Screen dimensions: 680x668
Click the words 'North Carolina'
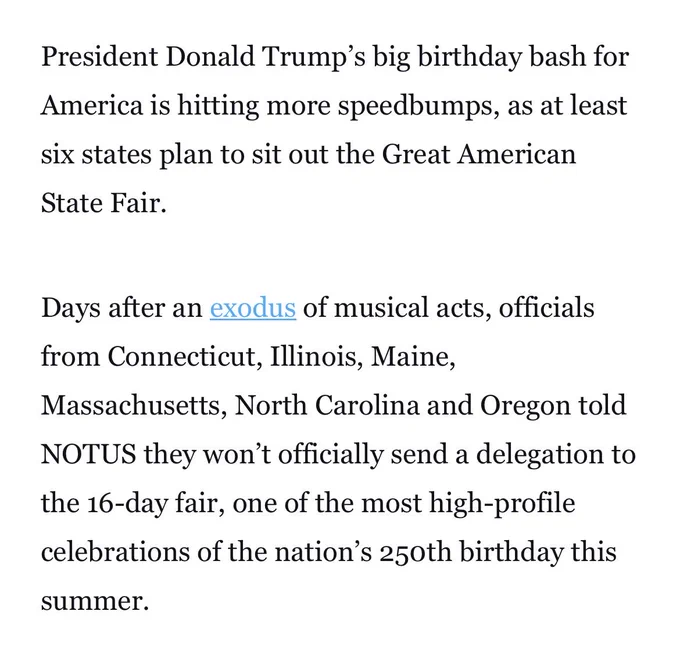tap(327, 406)
